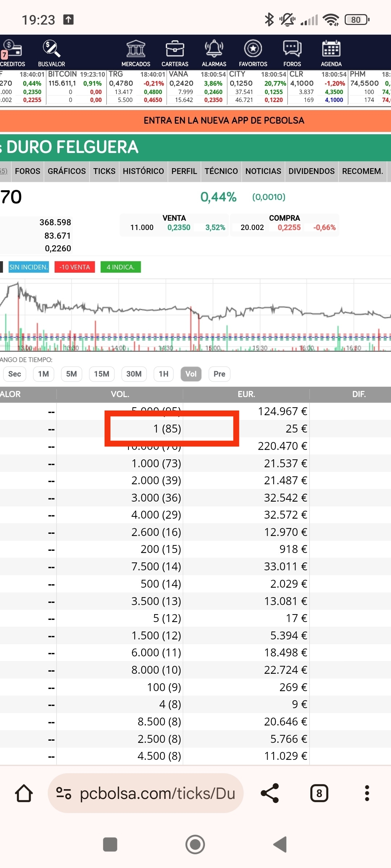
Task: Switch to the NOTICIAS tab
Action: point(263,171)
